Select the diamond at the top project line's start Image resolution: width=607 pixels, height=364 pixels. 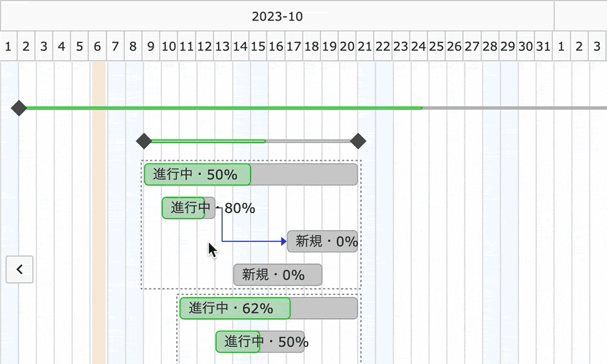19,108
